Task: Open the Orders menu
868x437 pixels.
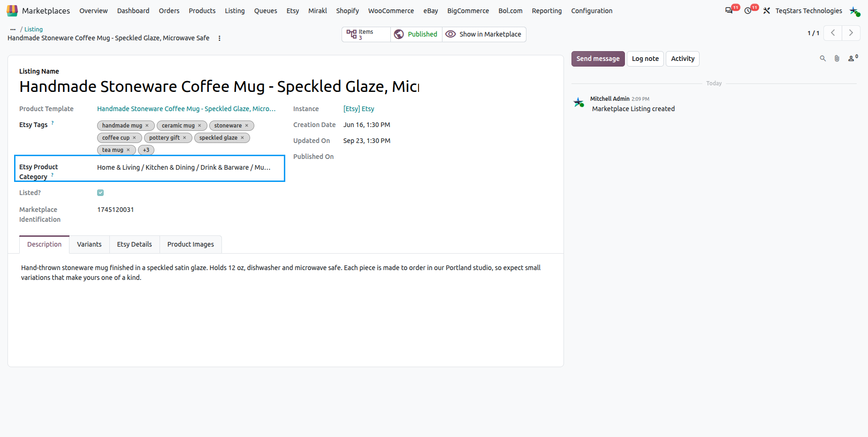Action: point(169,10)
